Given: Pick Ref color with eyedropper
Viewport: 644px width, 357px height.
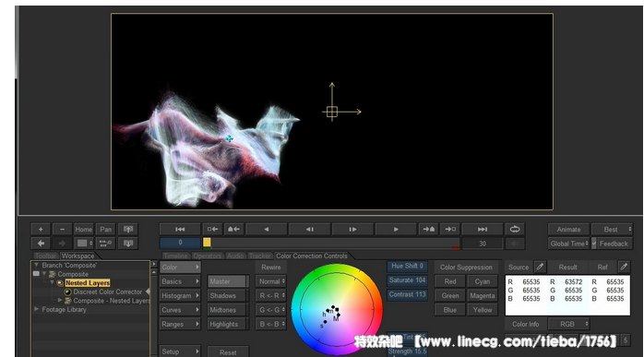Looking at the screenshot, I should click(624, 267).
